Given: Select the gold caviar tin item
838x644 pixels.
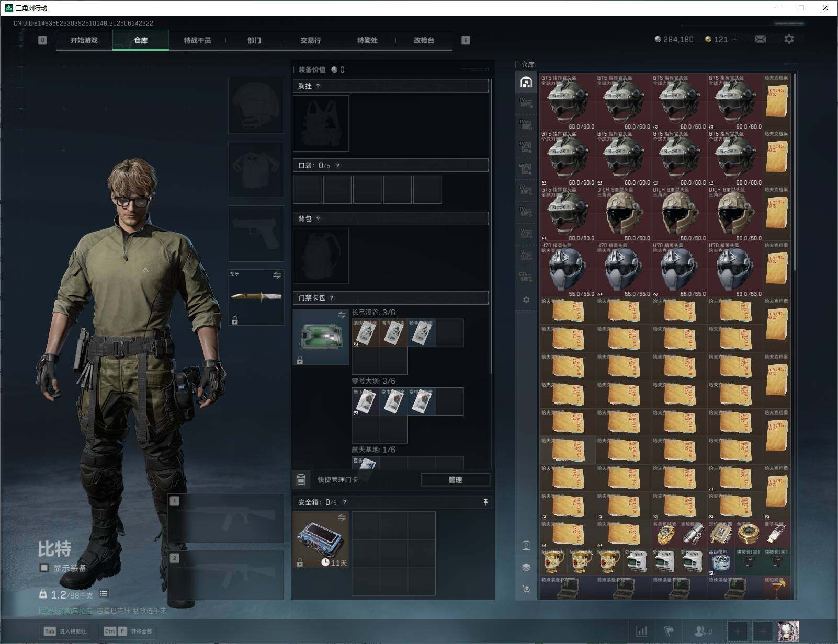Looking at the screenshot, I should click(x=749, y=534).
